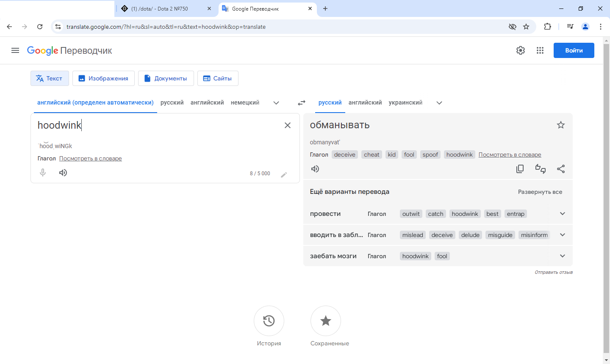Open the target language dropdown
The height and width of the screenshot is (364, 610).
tap(439, 103)
